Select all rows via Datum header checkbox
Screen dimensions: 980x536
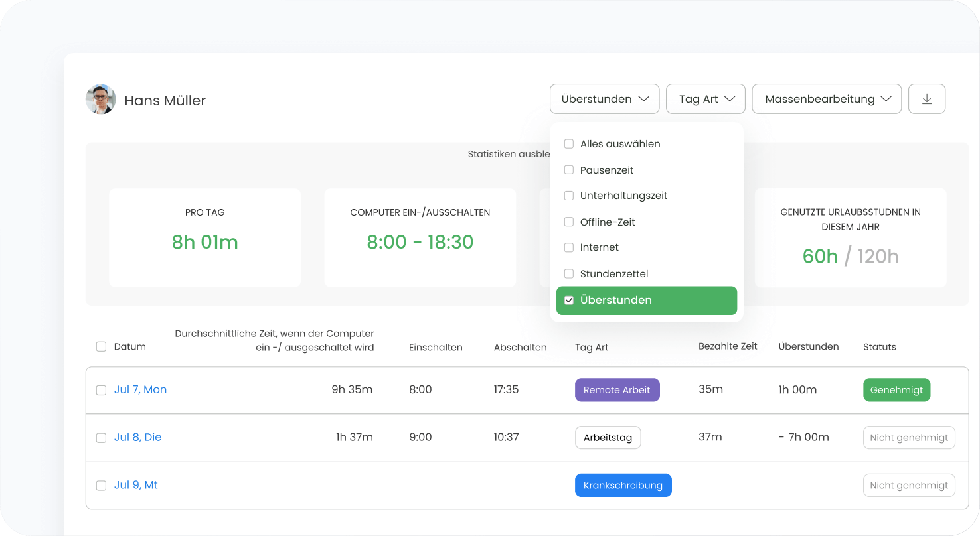[x=101, y=346]
